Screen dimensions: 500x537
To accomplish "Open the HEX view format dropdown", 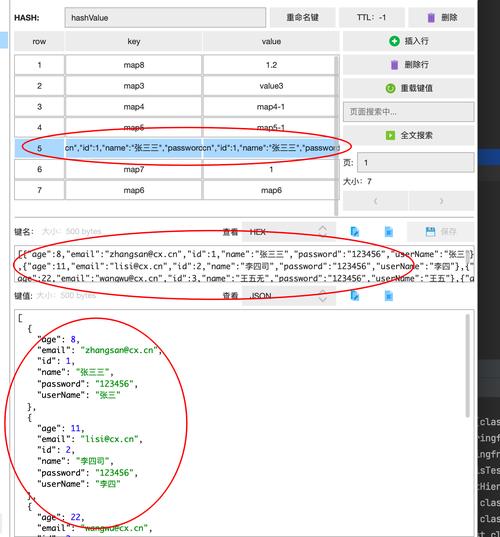I will pyautogui.click(x=289, y=232).
